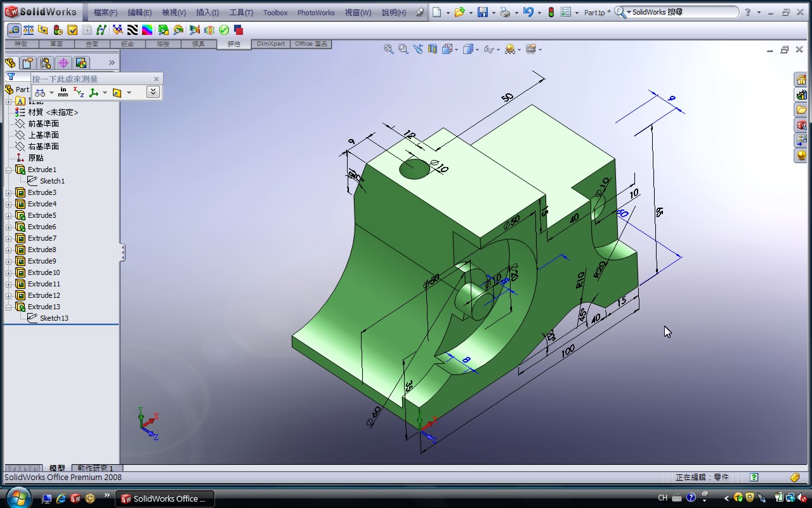This screenshot has height=508, width=812.
Task: Open the arc/circle measurements dropdown arrow
Action: tap(52, 93)
